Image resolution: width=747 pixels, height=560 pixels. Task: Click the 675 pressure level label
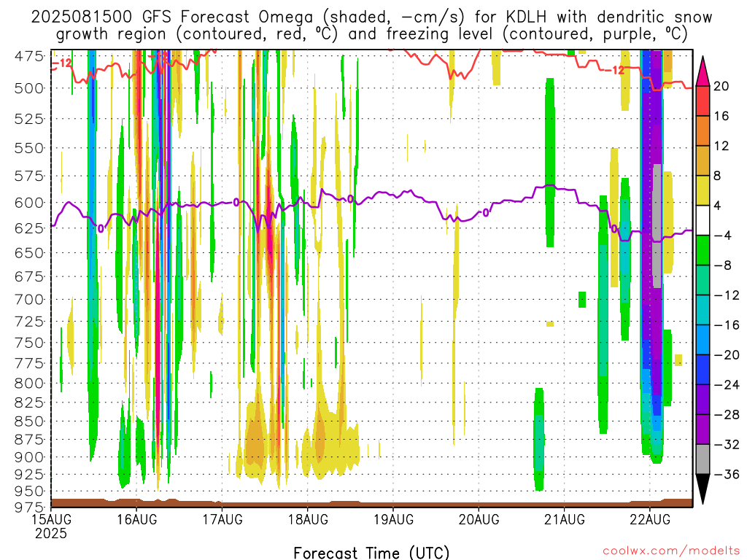(29, 276)
